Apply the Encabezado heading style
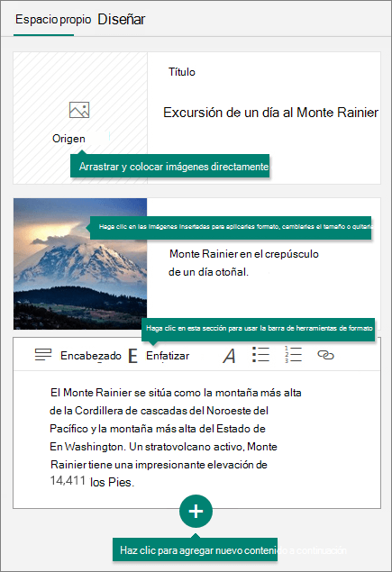Viewport: 392px width, 572px height. (91, 356)
